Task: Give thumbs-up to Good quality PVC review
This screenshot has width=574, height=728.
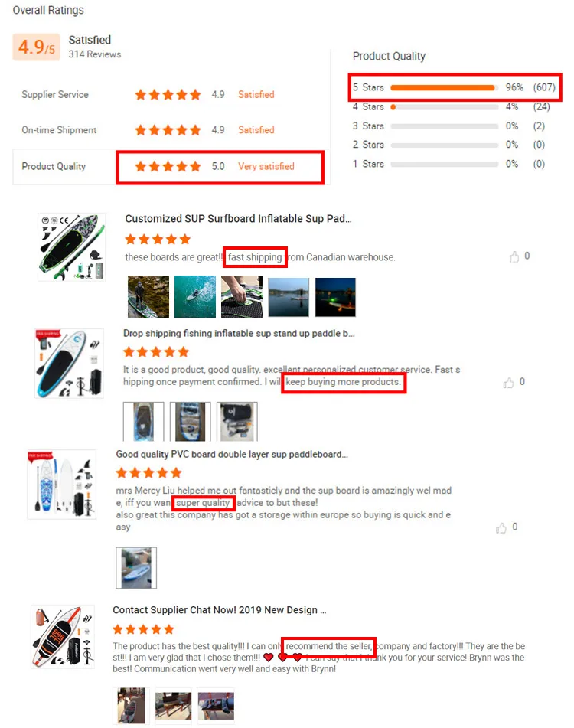Action: click(x=501, y=528)
